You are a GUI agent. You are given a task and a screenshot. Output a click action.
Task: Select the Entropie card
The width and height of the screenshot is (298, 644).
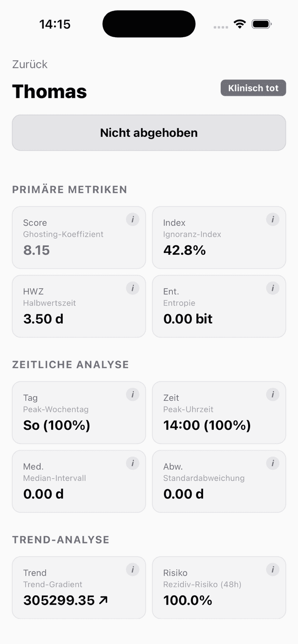[x=219, y=306]
